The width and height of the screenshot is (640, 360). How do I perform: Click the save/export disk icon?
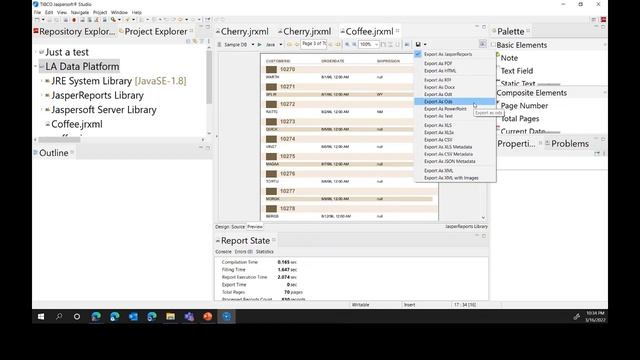click(418, 44)
